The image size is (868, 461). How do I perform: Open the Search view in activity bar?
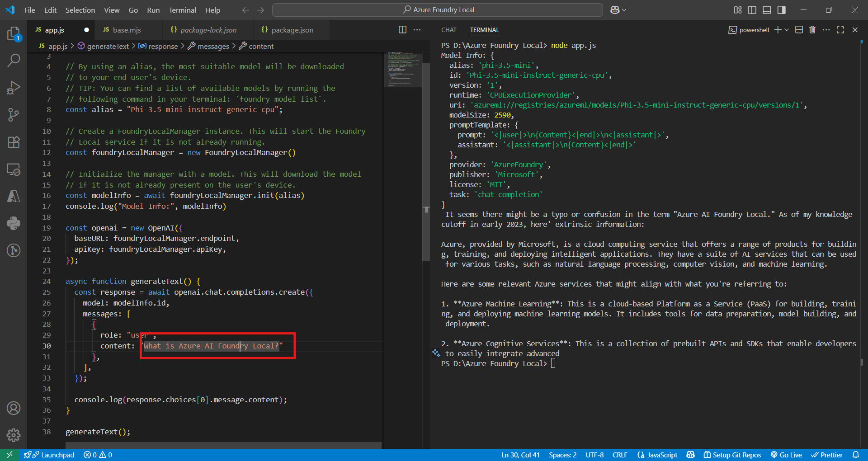[14, 60]
